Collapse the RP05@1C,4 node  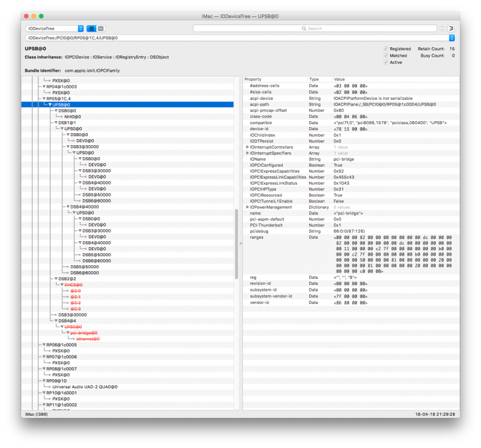click(44, 99)
